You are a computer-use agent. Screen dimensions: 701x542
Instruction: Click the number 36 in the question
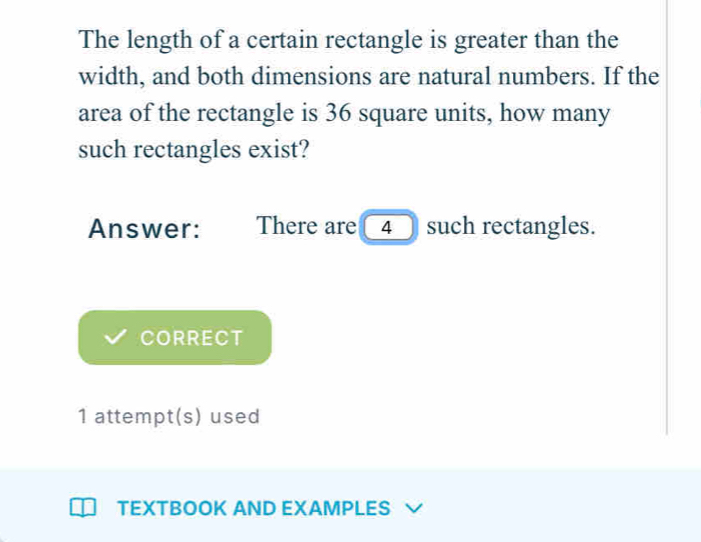[338, 112]
